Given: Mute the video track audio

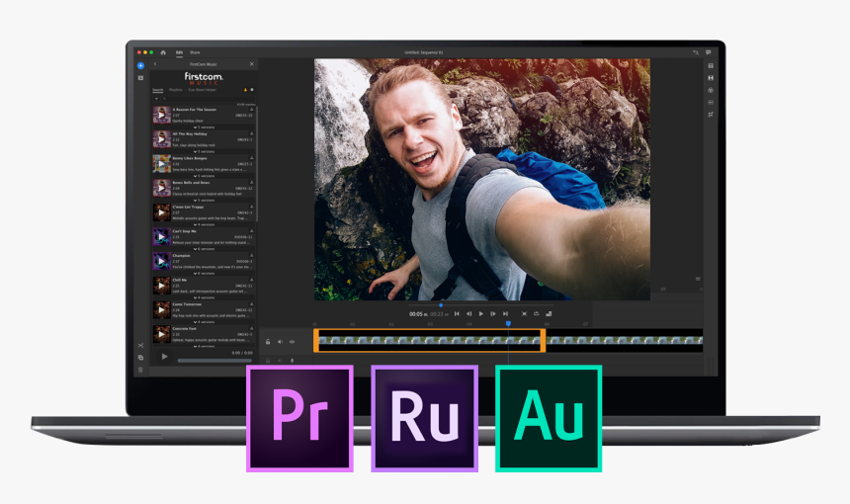Looking at the screenshot, I should click(x=281, y=342).
